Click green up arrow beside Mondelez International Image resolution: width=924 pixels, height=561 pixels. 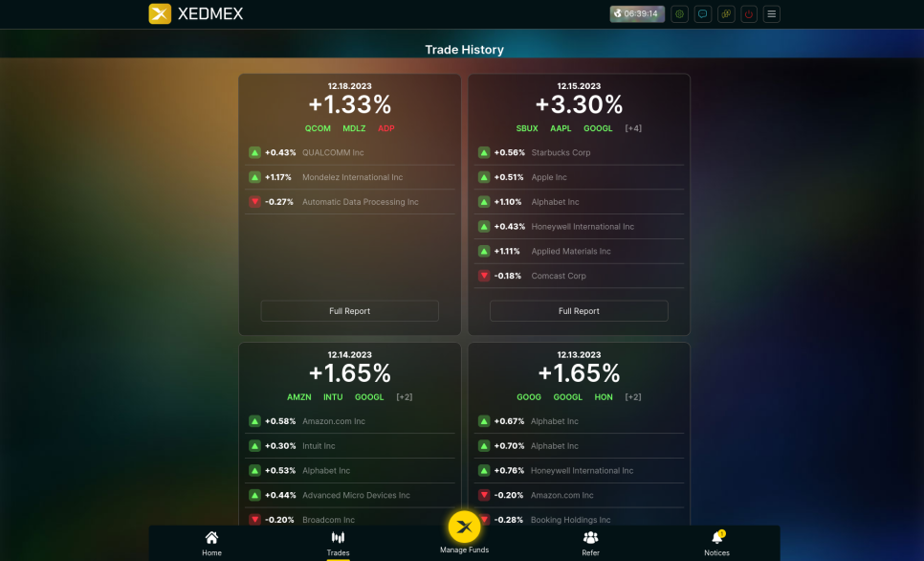point(254,177)
